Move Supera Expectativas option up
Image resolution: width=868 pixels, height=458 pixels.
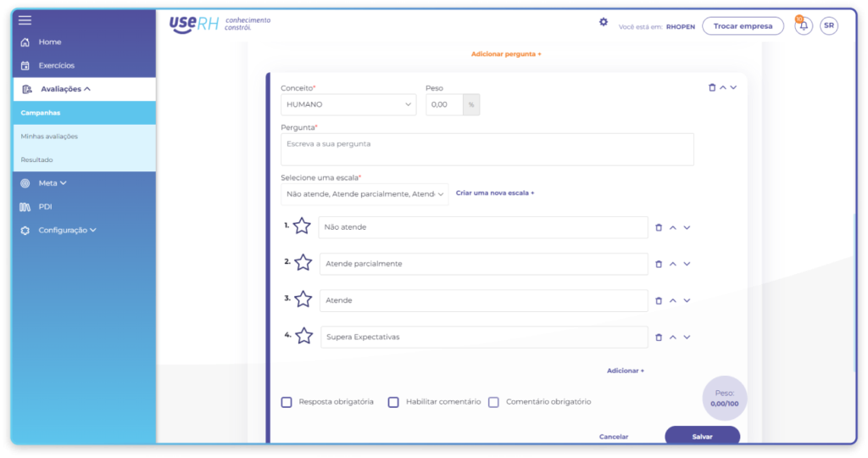click(x=672, y=338)
